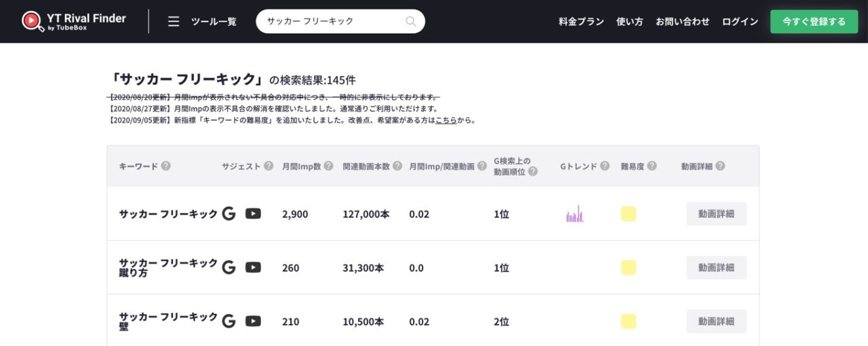868x346 pixels.
Task: Click keyword サッカー フリーキック 壁
Action: point(168,322)
